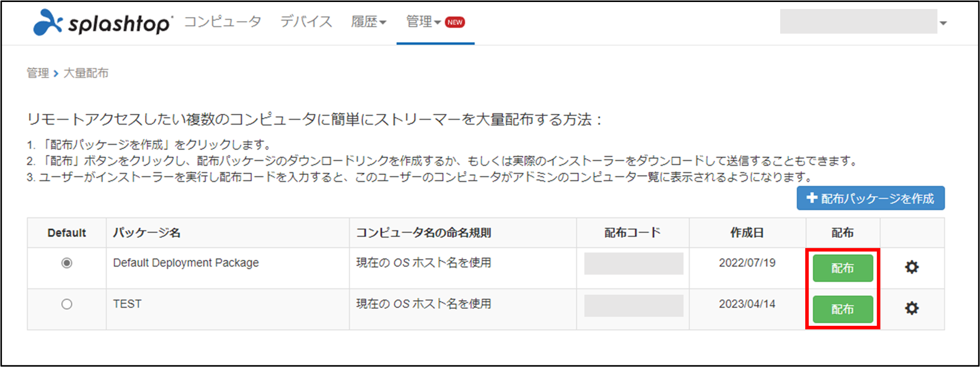The height and width of the screenshot is (367, 980).
Task: Click the TEST package name
Action: pyautogui.click(x=127, y=304)
